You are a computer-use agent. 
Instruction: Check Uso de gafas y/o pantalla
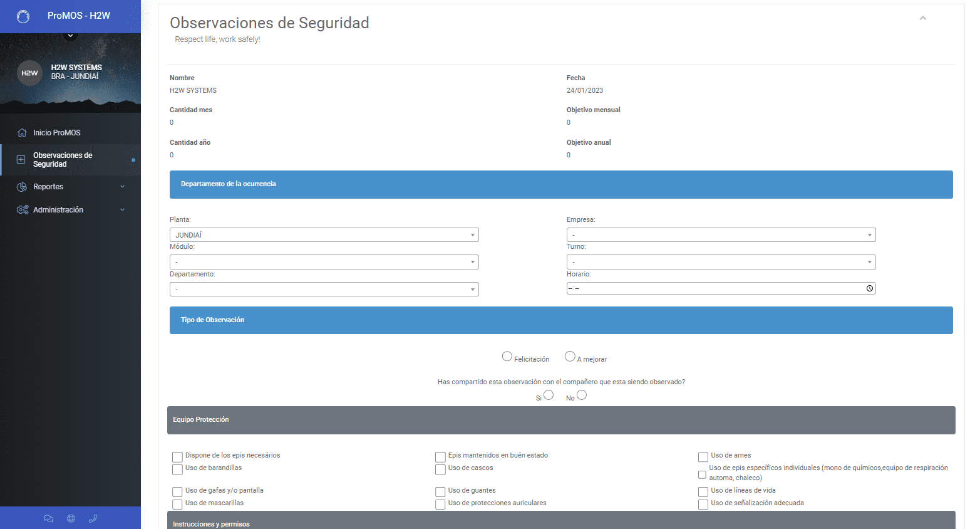[177, 492]
